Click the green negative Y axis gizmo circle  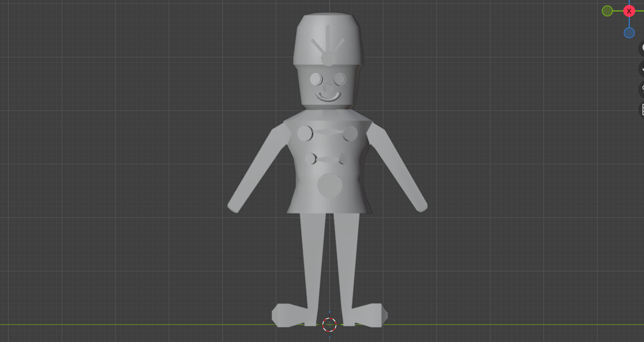point(607,11)
